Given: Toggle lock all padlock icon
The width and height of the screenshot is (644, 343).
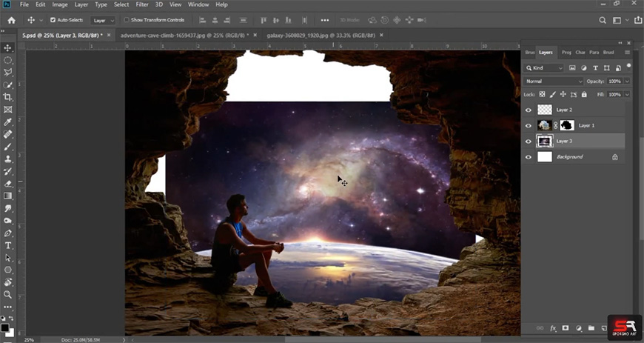Looking at the screenshot, I should pos(584,94).
